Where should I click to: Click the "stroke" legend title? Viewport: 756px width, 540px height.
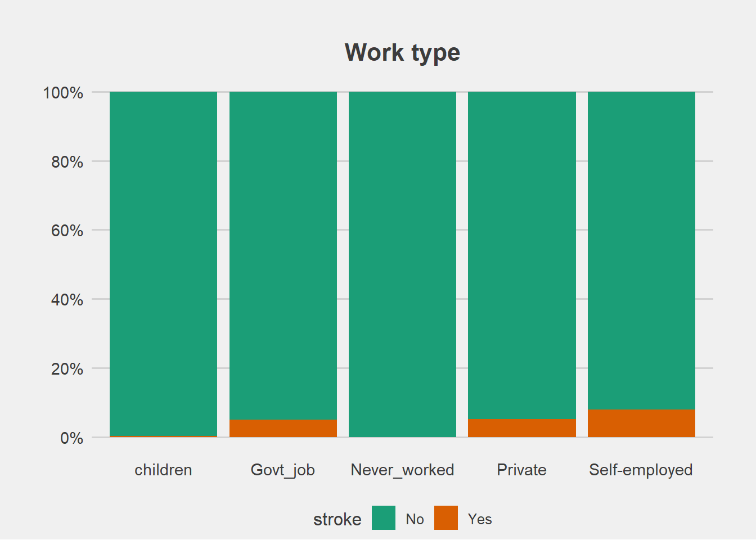point(337,519)
